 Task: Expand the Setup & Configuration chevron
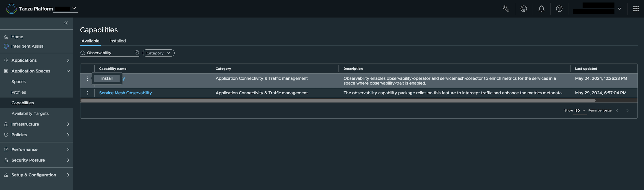(x=68, y=175)
